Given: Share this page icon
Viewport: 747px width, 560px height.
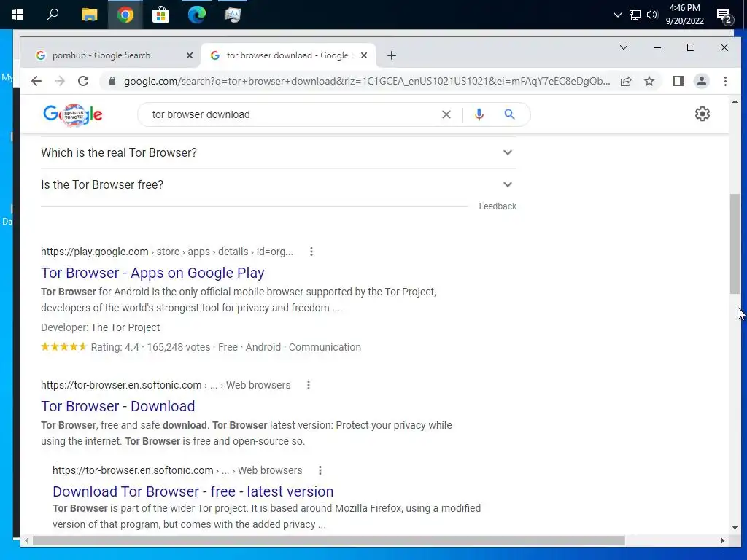Looking at the screenshot, I should point(626,81).
